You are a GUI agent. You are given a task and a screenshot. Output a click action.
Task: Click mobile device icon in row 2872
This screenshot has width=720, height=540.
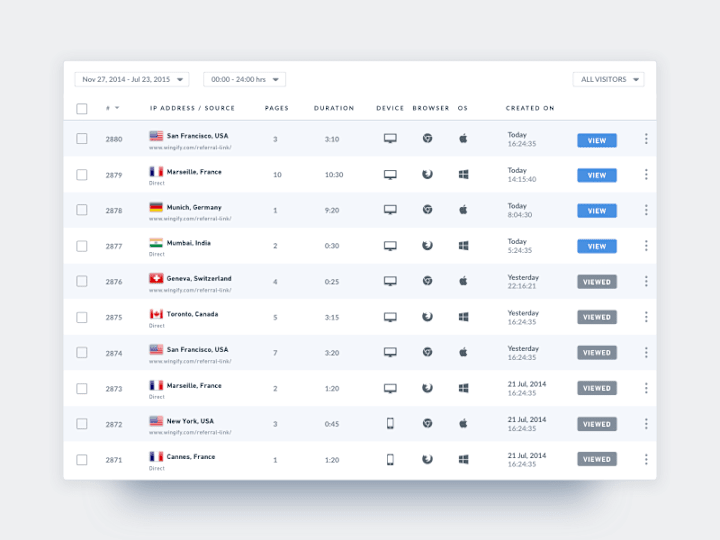click(390, 423)
